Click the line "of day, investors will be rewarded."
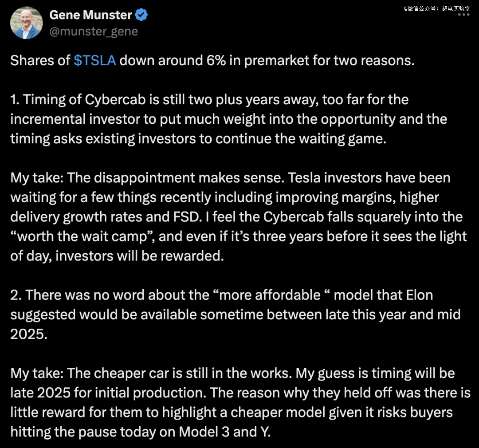 click(x=117, y=256)
